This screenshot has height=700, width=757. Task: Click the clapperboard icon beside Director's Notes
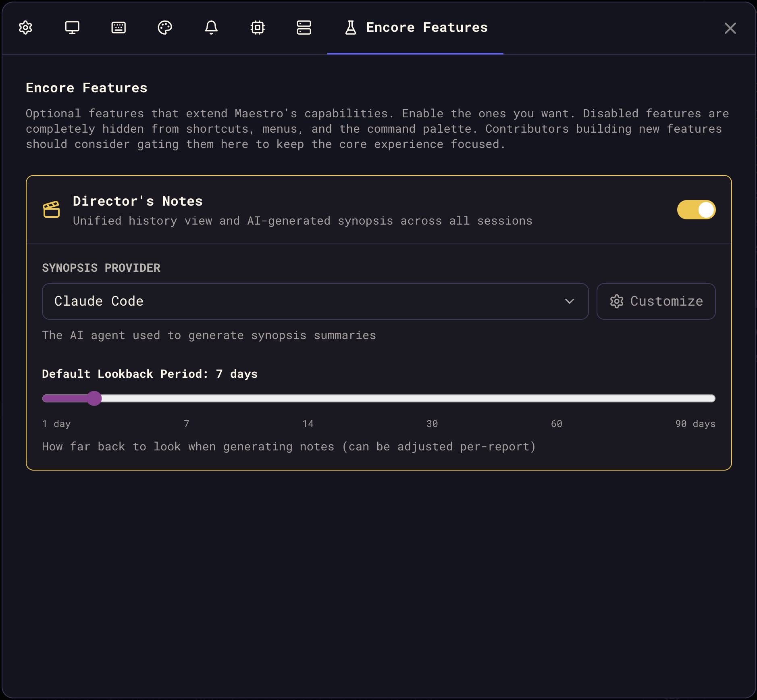coord(52,209)
